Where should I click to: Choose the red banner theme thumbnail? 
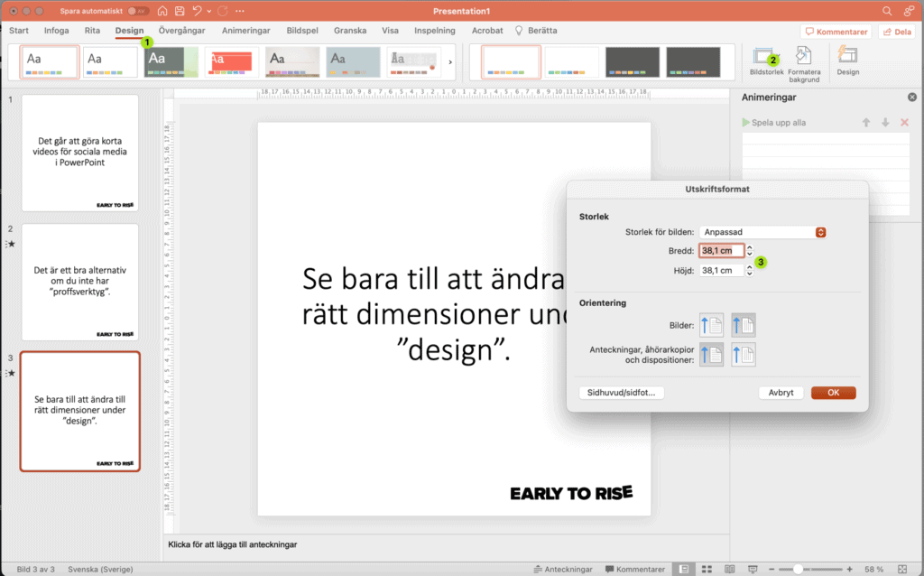[x=232, y=62]
